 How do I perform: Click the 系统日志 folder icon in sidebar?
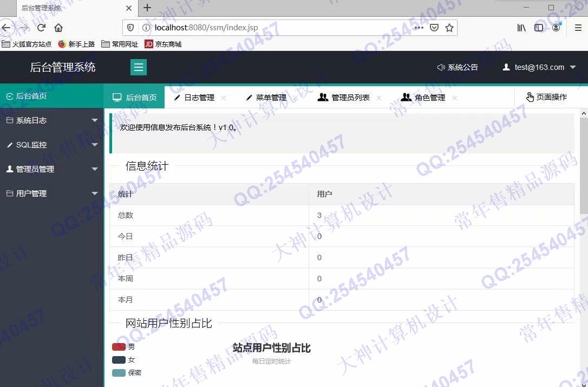[x=10, y=120]
